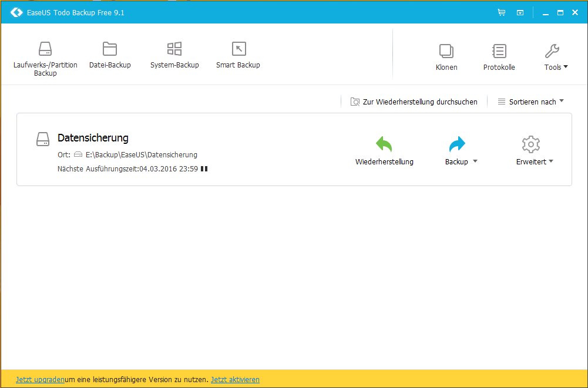The image size is (588, 388).
Task: Click the shopping cart icon in title bar
Action: point(501,12)
